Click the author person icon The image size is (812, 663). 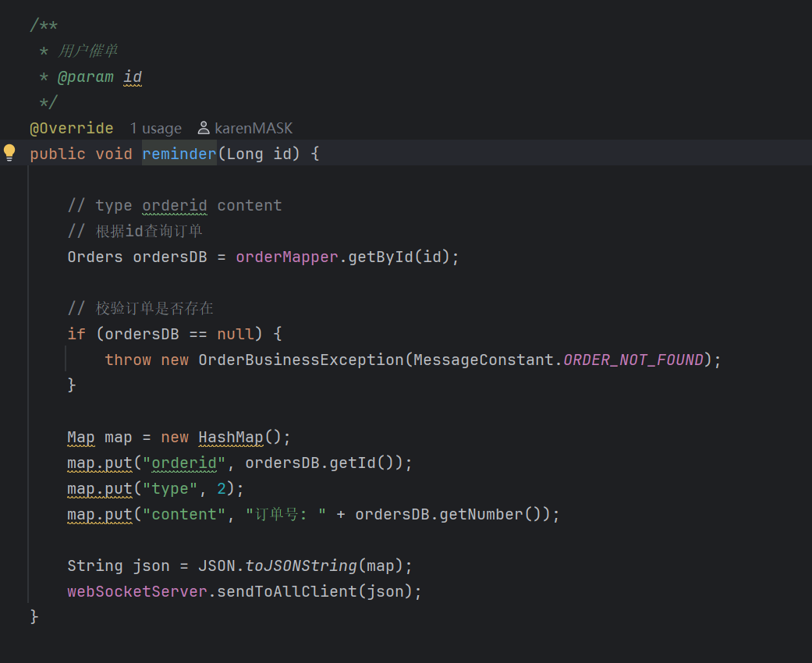(x=204, y=128)
